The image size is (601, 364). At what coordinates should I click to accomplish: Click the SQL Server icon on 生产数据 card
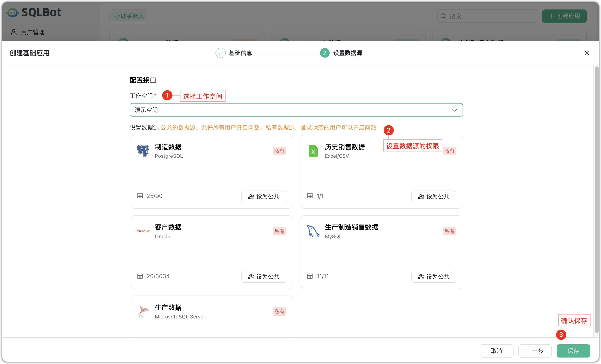(143, 311)
